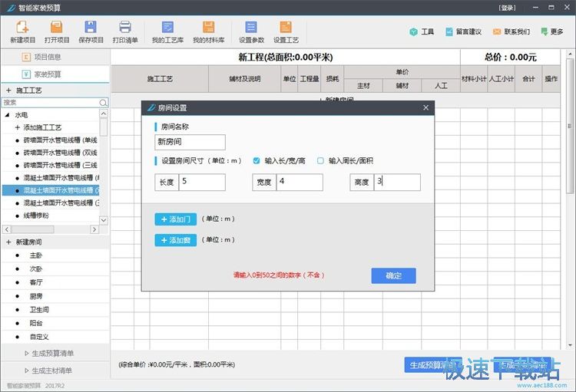Screen dimensions: 576x392
Task: Open the 更多 menu
Action: (551, 31)
